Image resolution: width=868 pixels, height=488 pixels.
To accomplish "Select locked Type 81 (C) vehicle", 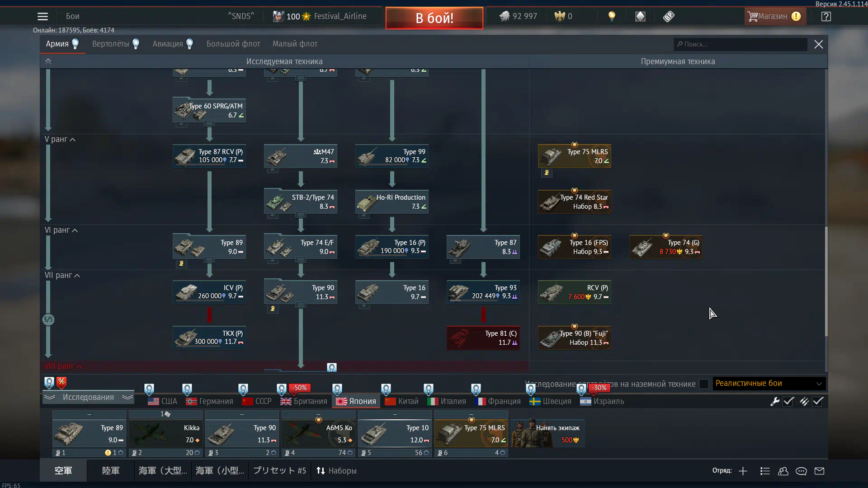I will tap(483, 338).
